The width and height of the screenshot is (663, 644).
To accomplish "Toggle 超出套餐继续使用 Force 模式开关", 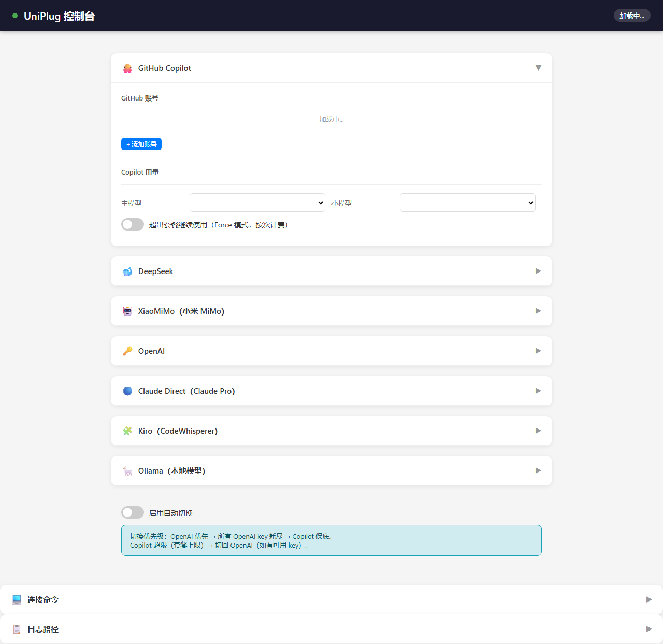I will [x=133, y=224].
